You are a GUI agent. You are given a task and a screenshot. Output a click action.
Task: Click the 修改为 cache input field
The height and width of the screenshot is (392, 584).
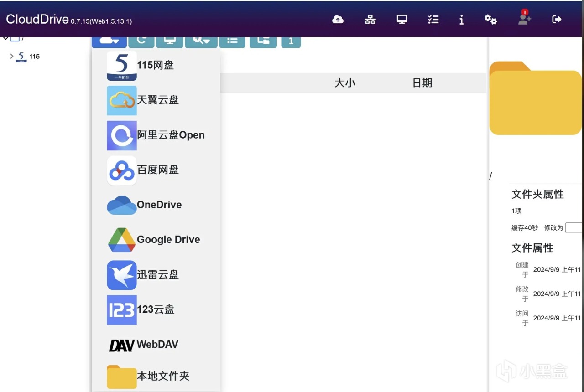point(574,227)
